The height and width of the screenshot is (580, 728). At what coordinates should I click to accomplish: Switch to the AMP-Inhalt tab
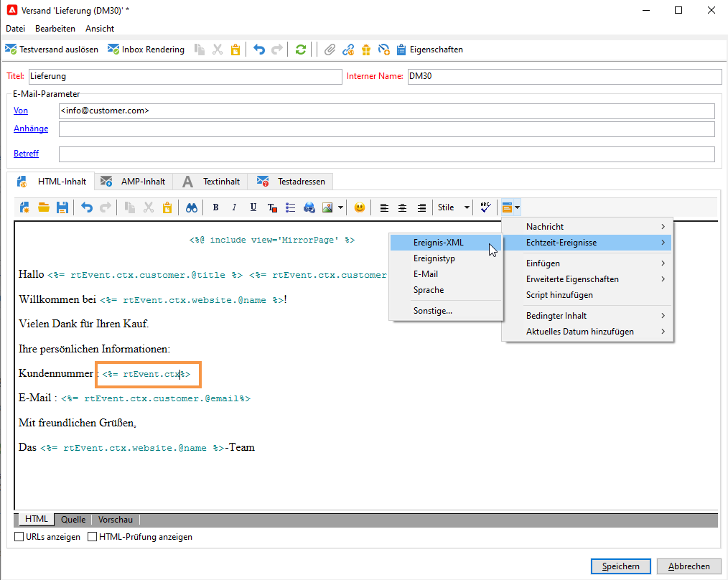(134, 182)
